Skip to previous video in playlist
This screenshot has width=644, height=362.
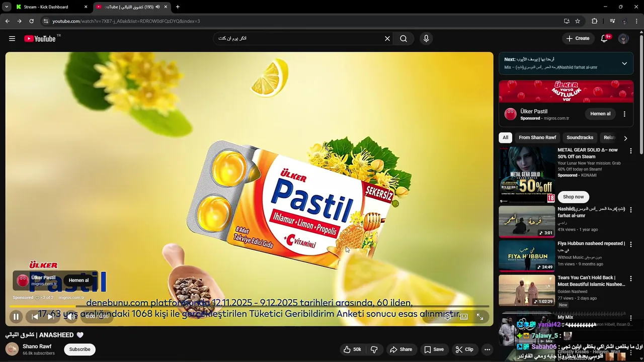point(35,317)
